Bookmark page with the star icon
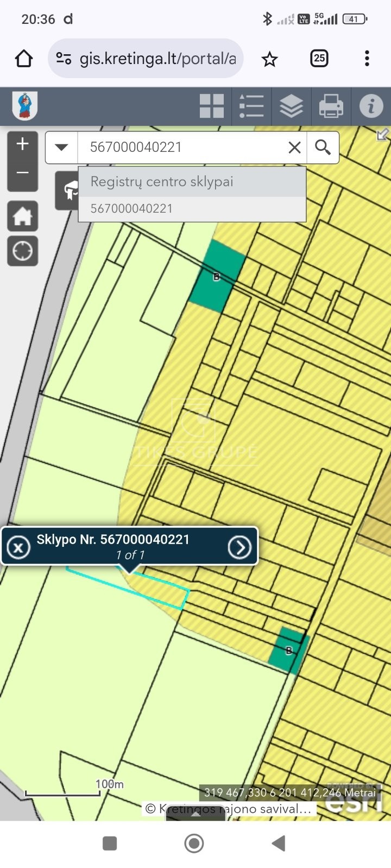Image resolution: width=391 pixels, height=868 pixels. 269,59
